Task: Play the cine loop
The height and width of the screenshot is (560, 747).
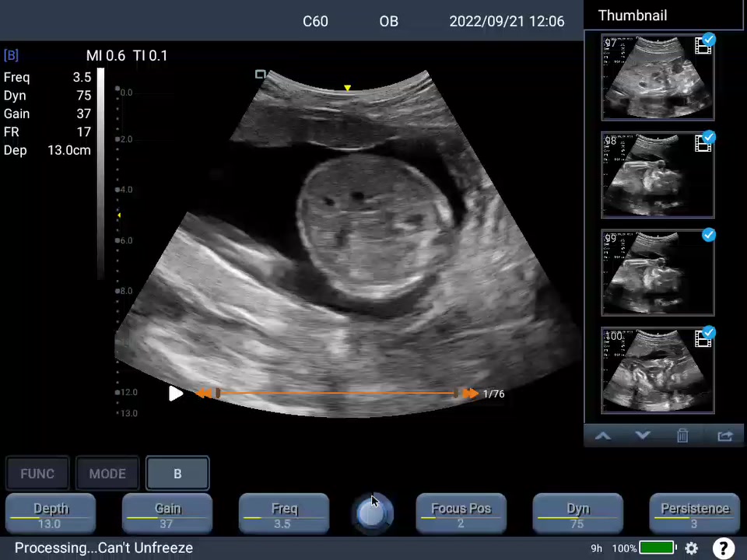Action: pyautogui.click(x=175, y=394)
